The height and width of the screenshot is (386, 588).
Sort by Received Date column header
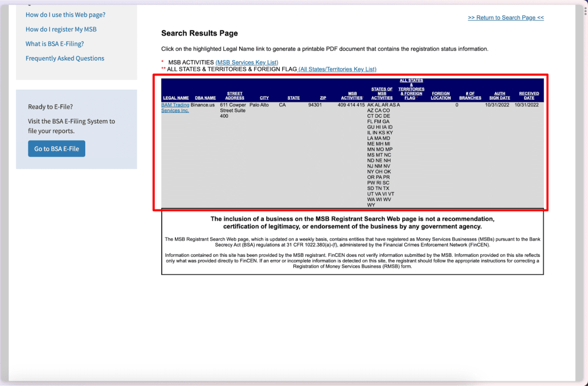tap(529, 96)
